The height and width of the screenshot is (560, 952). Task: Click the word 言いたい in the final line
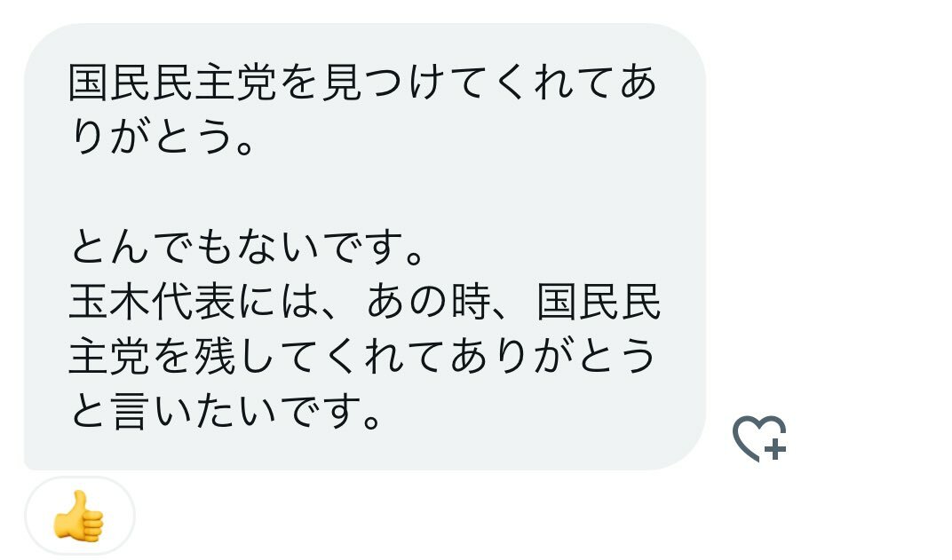pos(194,412)
